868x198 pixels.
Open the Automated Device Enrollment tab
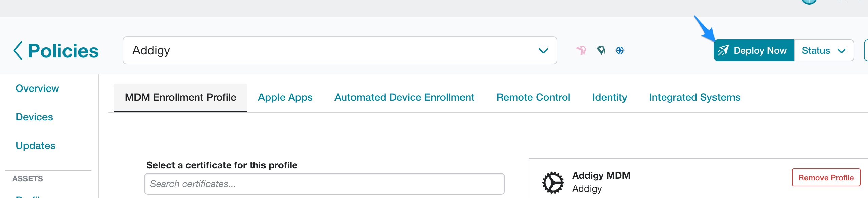click(x=404, y=97)
